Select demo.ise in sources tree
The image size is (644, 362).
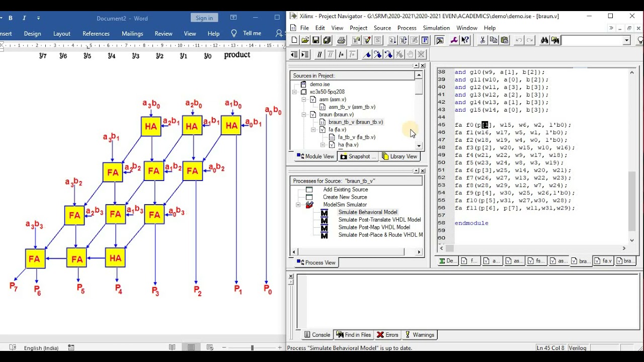(319, 84)
